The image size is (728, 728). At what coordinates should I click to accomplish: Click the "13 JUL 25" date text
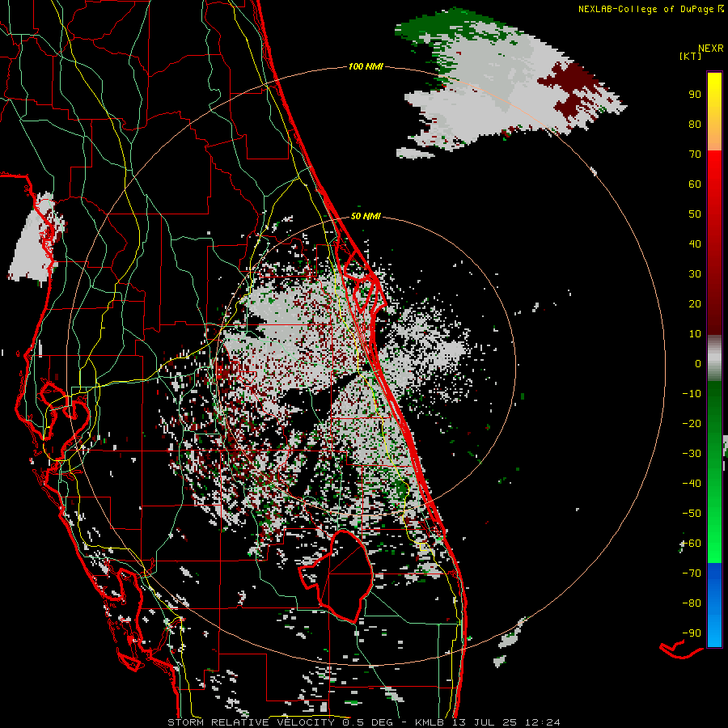(483, 722)
